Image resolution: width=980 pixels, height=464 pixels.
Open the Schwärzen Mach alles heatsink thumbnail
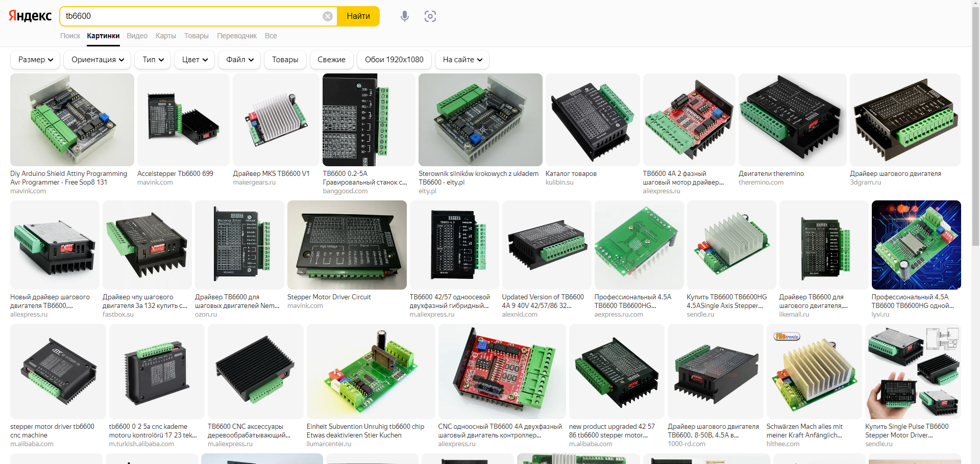(x=814, y=371)
